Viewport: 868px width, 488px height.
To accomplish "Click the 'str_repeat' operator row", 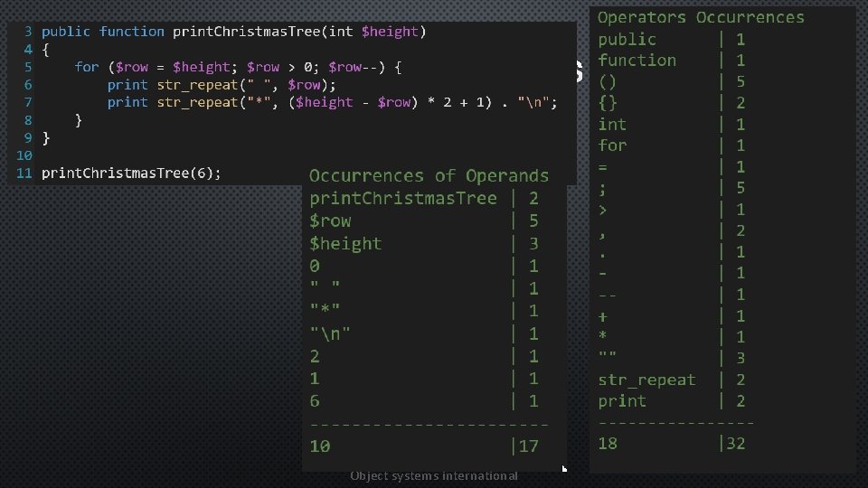I will pyautogui.click(x=672, y=380).
